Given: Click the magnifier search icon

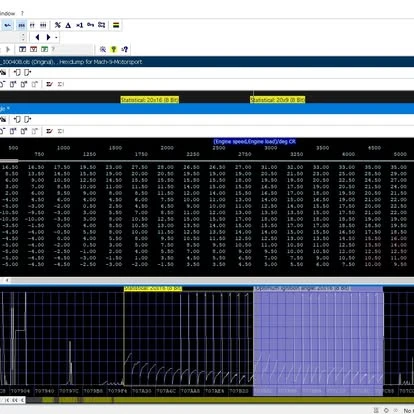Looking at the screenshot, I should click(x=103, y=49).
